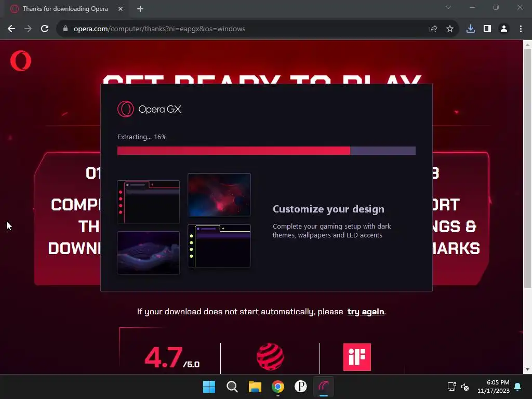Select the red nebula wallpaper thumbnail
Screen dimensions: 532x399
click(x=219, y=195)
